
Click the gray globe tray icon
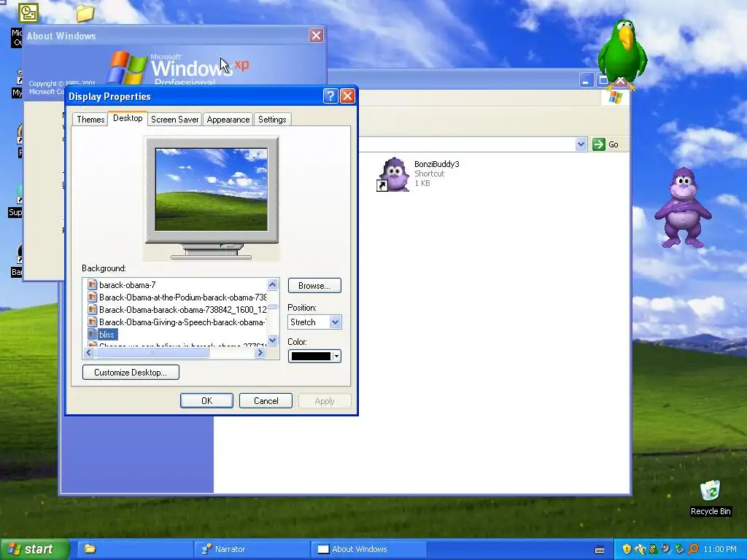click(667, 549)
